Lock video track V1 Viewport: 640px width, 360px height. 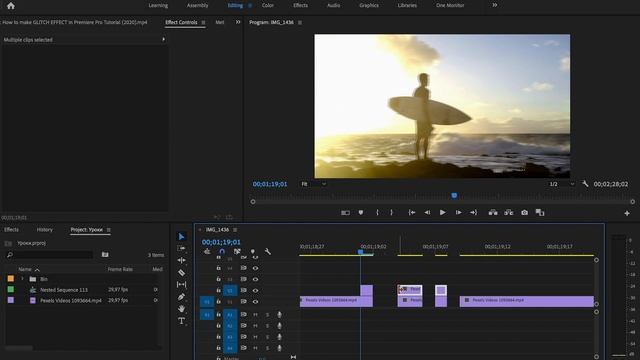pos(218,302)
